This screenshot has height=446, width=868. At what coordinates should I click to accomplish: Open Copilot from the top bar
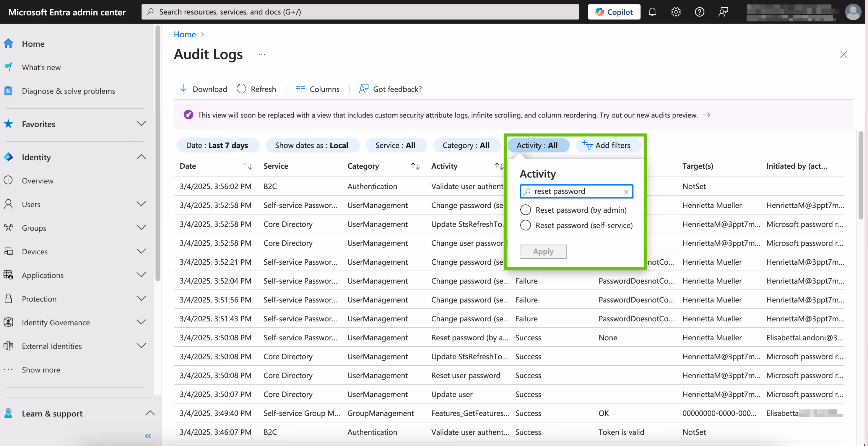(x=614, y=12)
